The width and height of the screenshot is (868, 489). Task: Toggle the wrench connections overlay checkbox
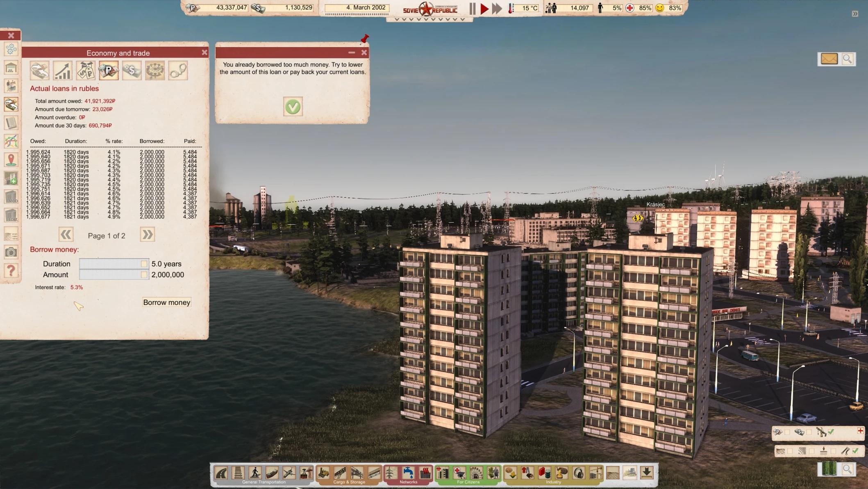click(x=855, y=451)
